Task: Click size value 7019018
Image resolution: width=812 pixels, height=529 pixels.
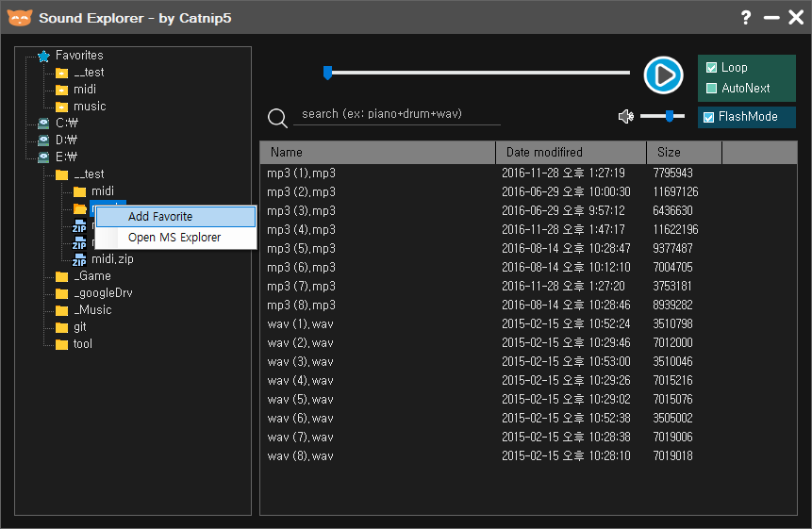Action: pos(672,456)
